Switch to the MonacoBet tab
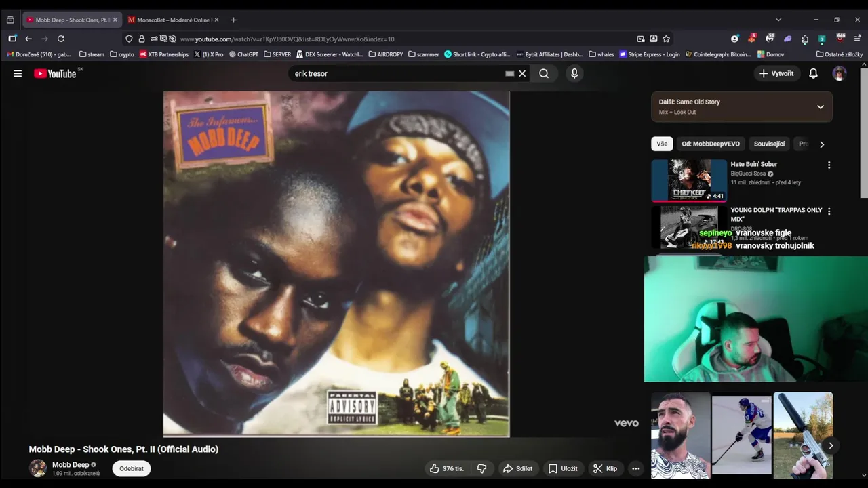This screenshot has height=488, width=868. pyautogui.click(x=174, y=20)
